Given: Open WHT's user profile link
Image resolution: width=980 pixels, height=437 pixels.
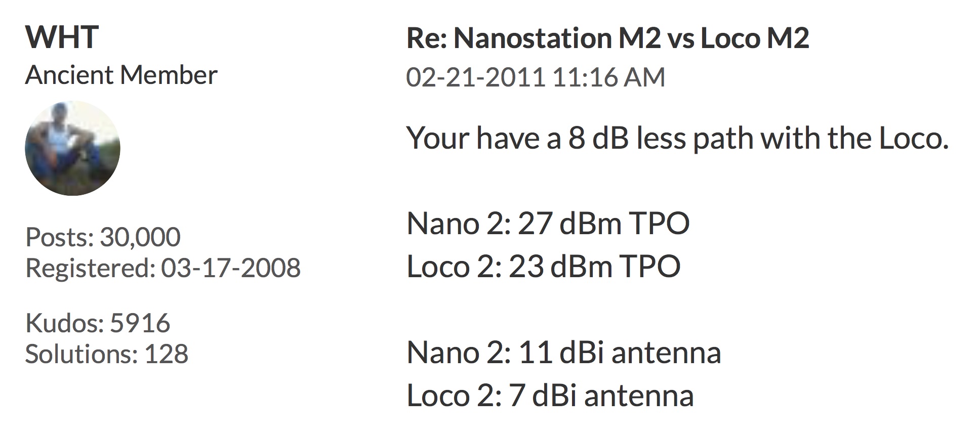Looking at the screenshot, I should [x=62, y=37].
